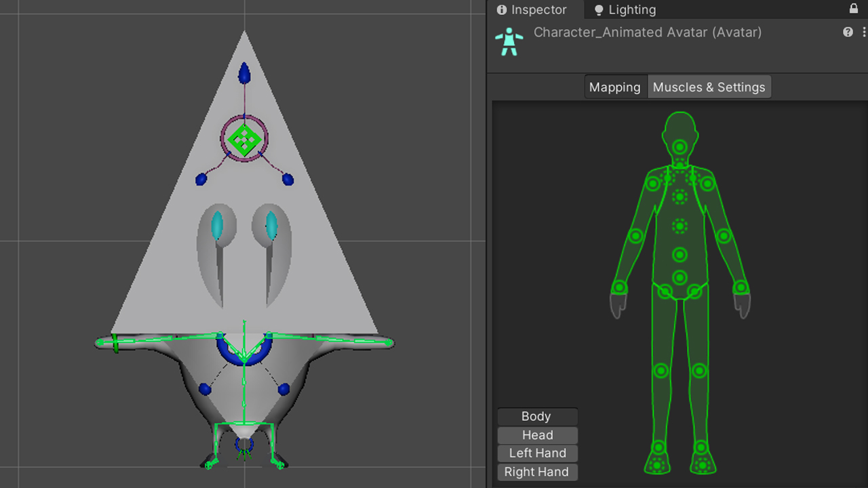Select wrist circle on diagram's right hand

tap(741, 287)
